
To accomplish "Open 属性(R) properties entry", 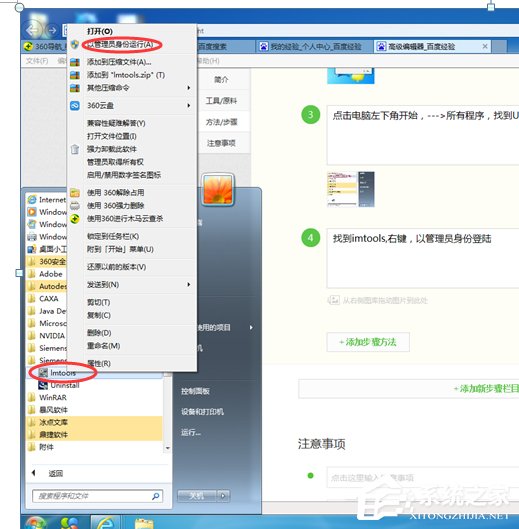I will point(99,364).
